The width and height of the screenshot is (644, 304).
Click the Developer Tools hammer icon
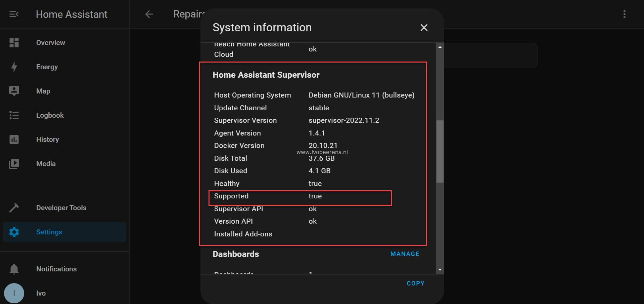(14, 208)
